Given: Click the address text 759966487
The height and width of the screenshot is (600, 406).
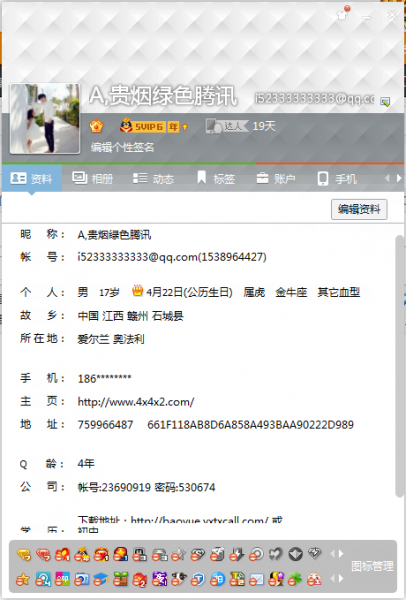Looking at the screenshot, I should click(x=105, y=425).
